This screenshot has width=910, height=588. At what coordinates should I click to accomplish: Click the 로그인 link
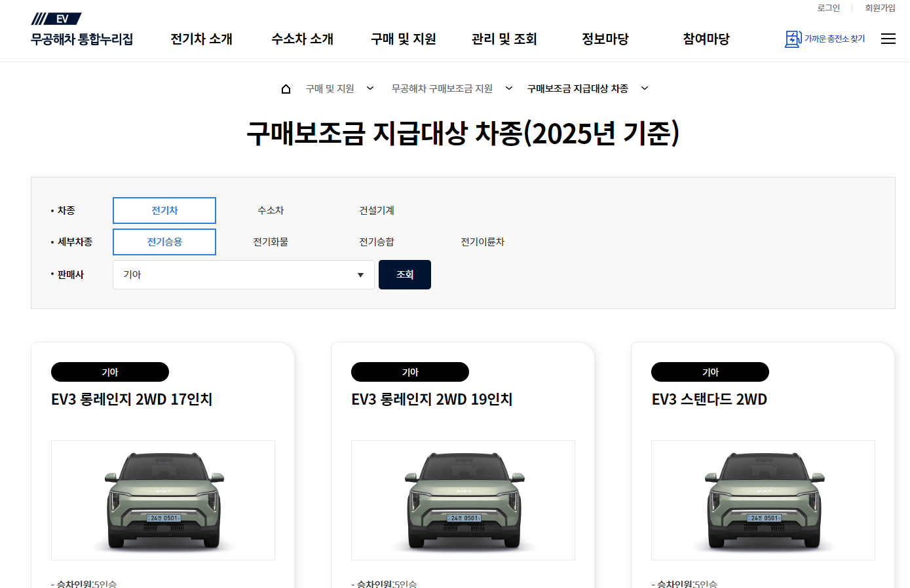[828, 8]
